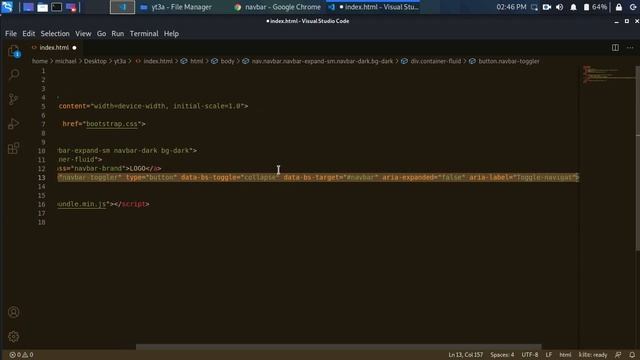
Task: Open the Extensions view
Action: 13,148
